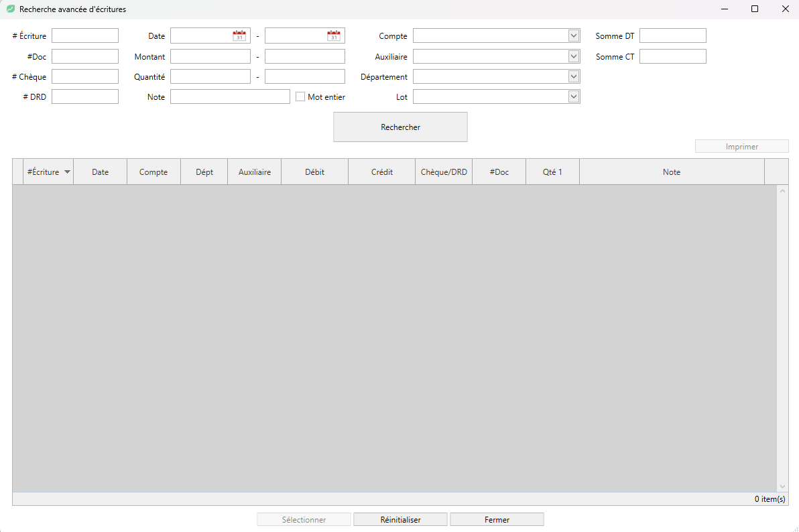799x532 pixels.
Task: Click the results scrollbar up arrow
Action: coord(783,190)
